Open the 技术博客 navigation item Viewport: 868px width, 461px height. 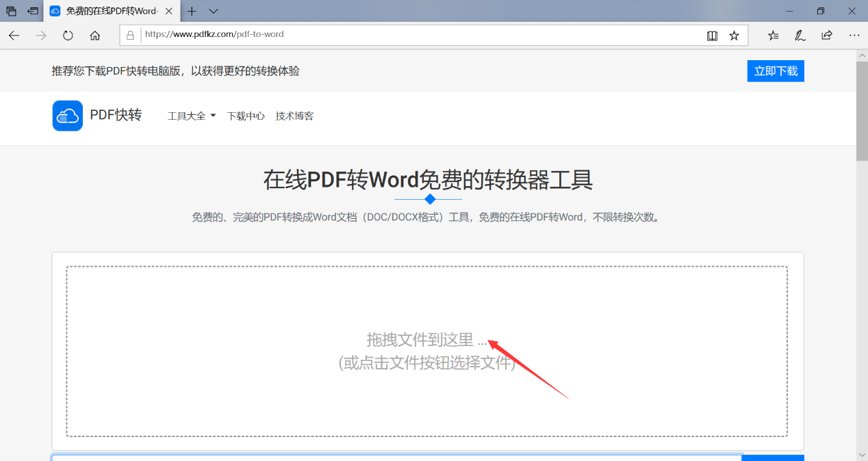(294, 116)
